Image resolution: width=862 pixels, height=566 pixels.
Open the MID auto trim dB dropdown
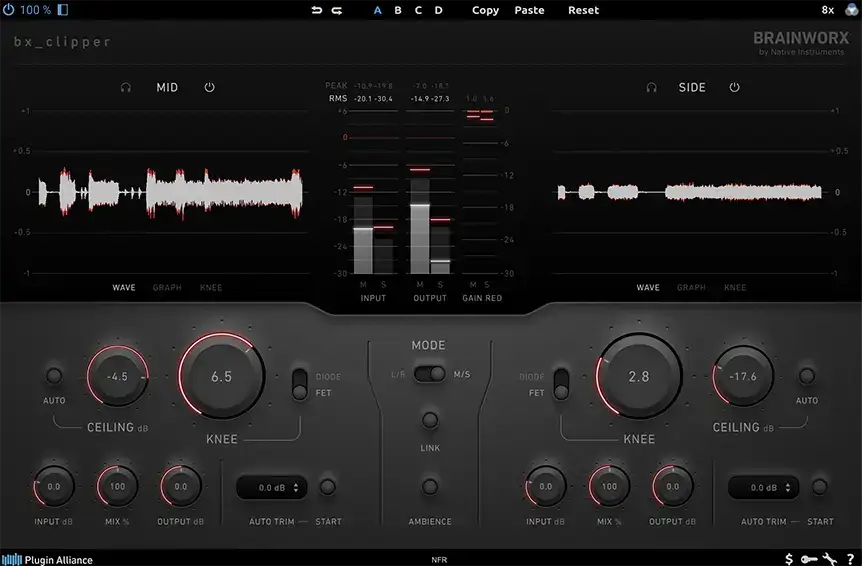click(x=271, y=488)
